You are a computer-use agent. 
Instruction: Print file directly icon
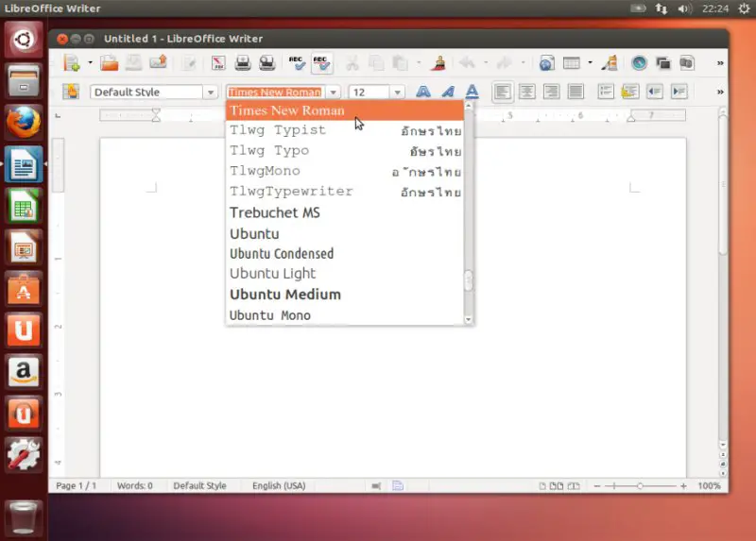coord(243,63)
